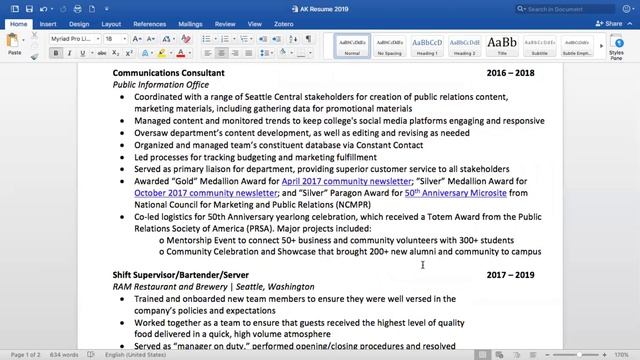Toggle Underline formatting
Image resolution: width=640 pixels, height=360 pixels.
click(82, 53)
